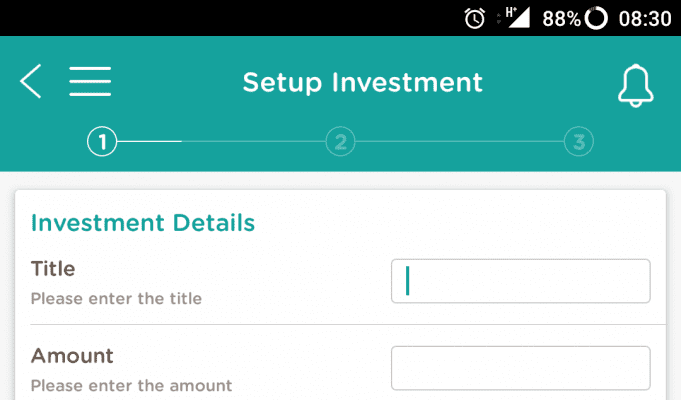Screen dimensions: 681x400
Task: Tap 'Please enter the amount' hint text
Action: point(132,386)
